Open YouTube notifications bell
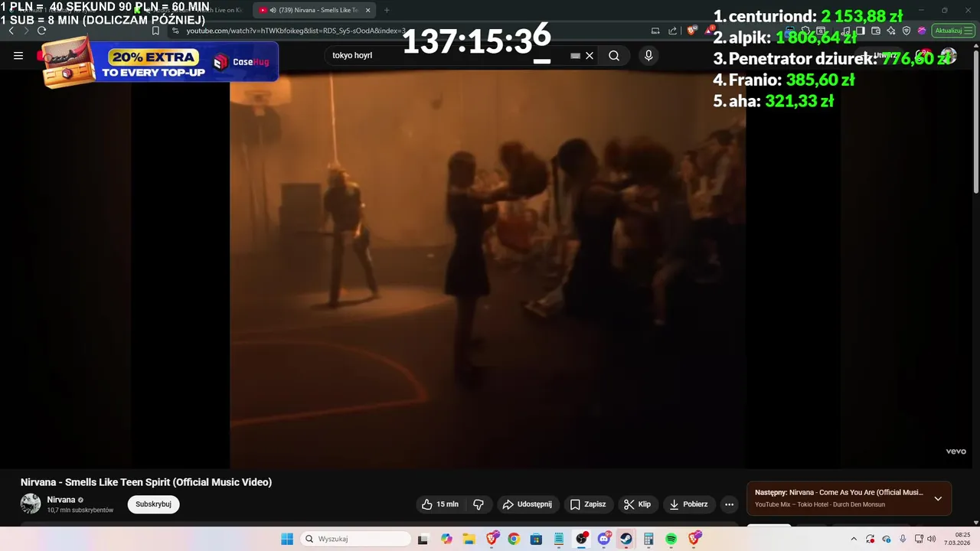This screenshot has width=980, height=551. [x=923, y=56]
